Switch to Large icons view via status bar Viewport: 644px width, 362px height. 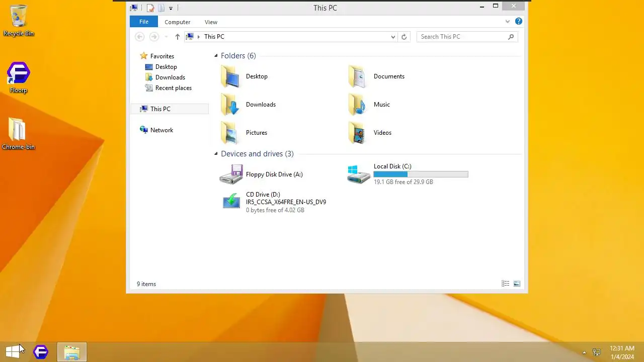click(x=517, y=284)
